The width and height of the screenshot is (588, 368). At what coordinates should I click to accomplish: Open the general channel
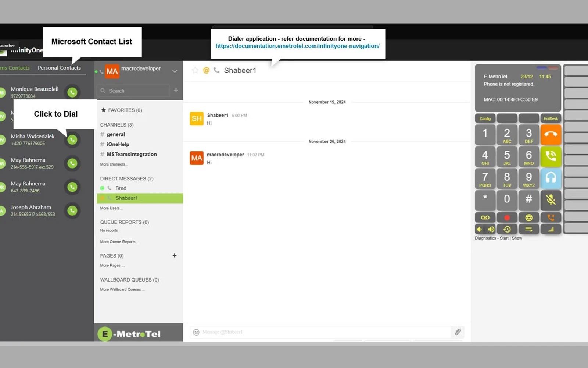click(116, 135)
